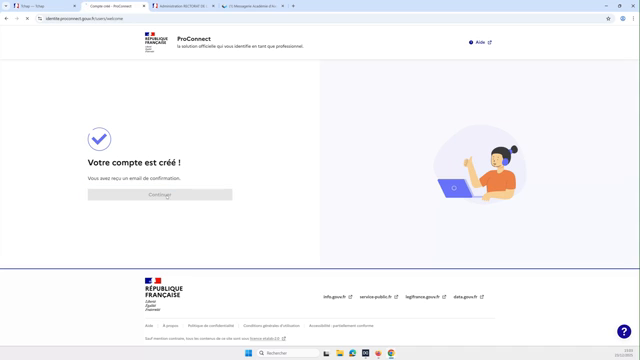Open the Aide link in header
The height and width of the screenshot is (360, 640).
pos(480,42)
